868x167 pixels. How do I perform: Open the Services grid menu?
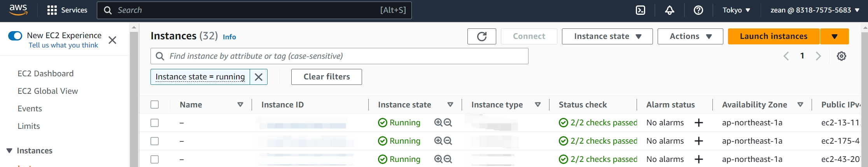coord(67,10)
